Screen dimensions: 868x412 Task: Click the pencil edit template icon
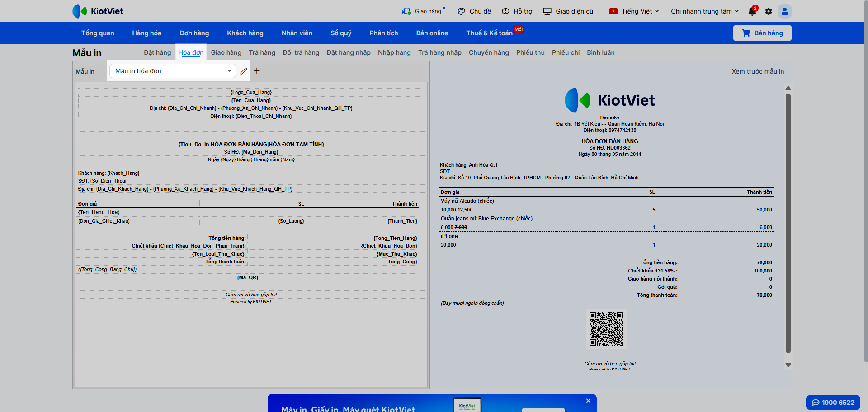244,71
